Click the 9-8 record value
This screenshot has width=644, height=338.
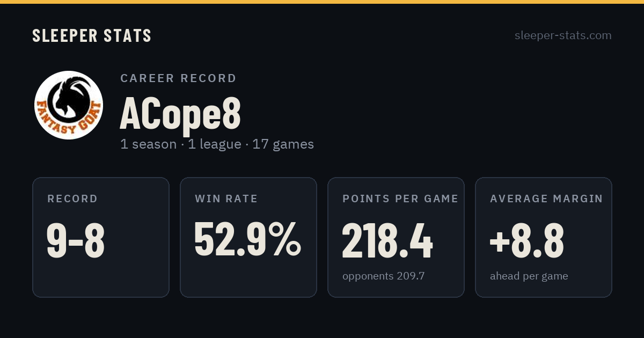[x=76, y=240]
